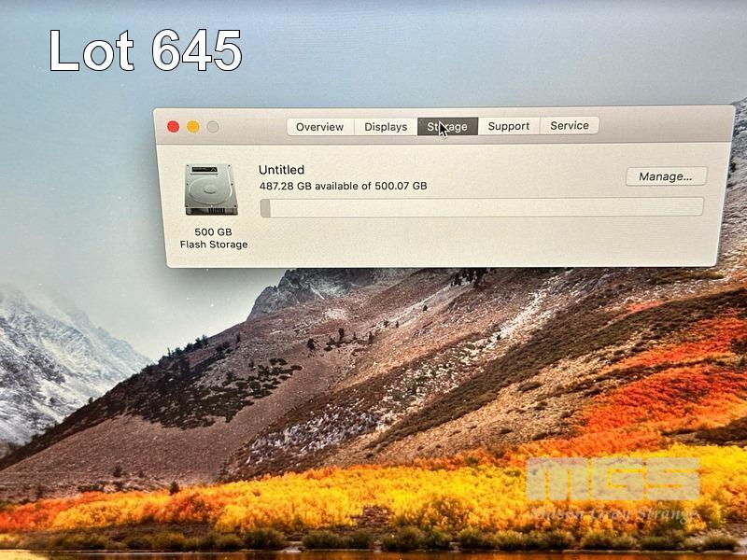Click the used segment of storage bar
Viewport: 747px width, 560px height.
coord(265,208)
